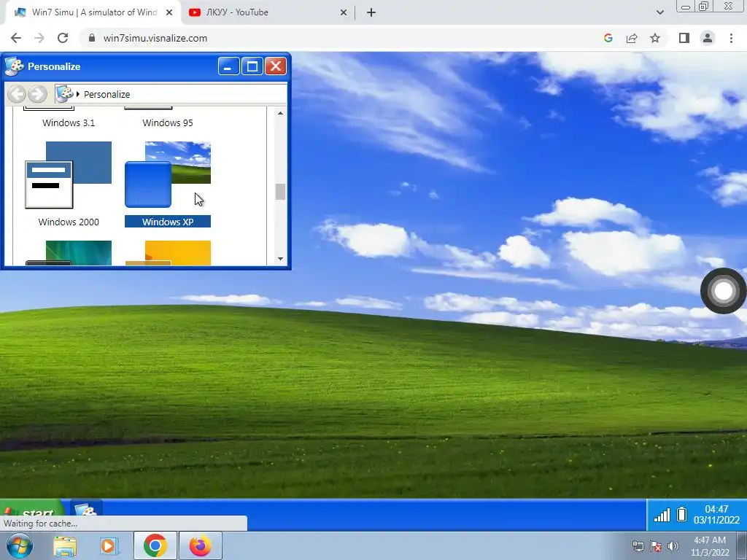
Task: Toggle the browser side panel
Action: [x=684, y=38]
